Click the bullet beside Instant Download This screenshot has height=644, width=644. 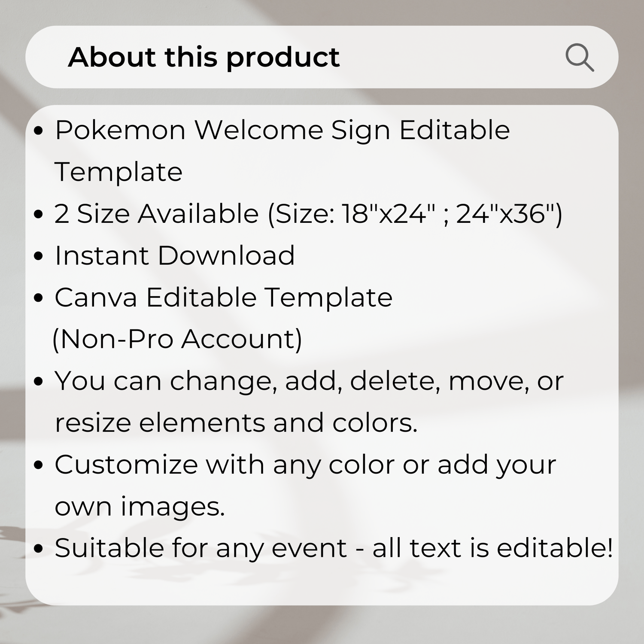pyautogui.click(x=39, y=256)
